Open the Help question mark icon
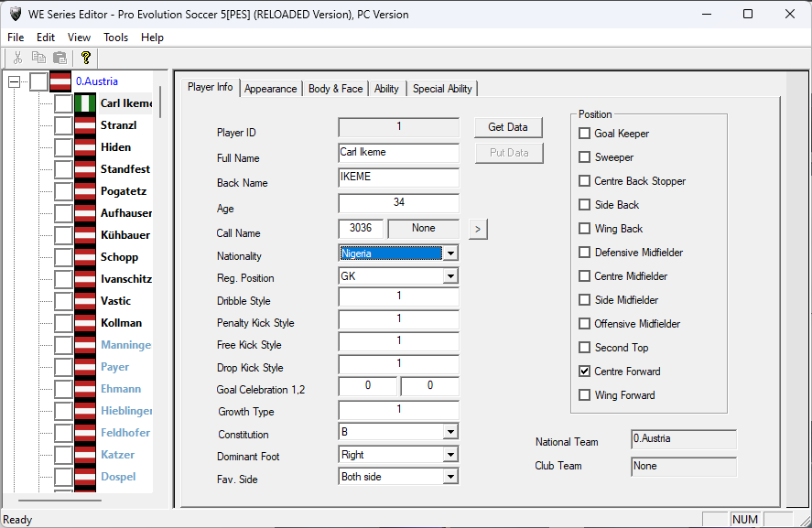This screenshot has width=812, height=528. 86,58
